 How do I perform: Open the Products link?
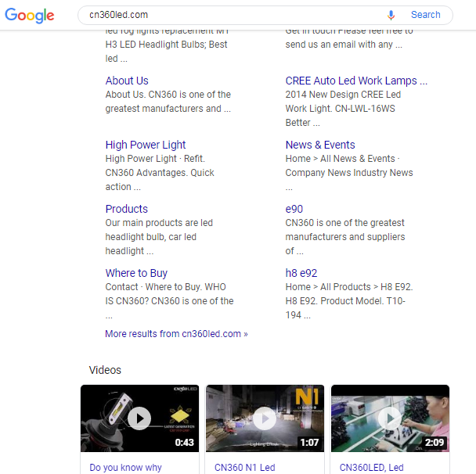click(x=127, y=209)
